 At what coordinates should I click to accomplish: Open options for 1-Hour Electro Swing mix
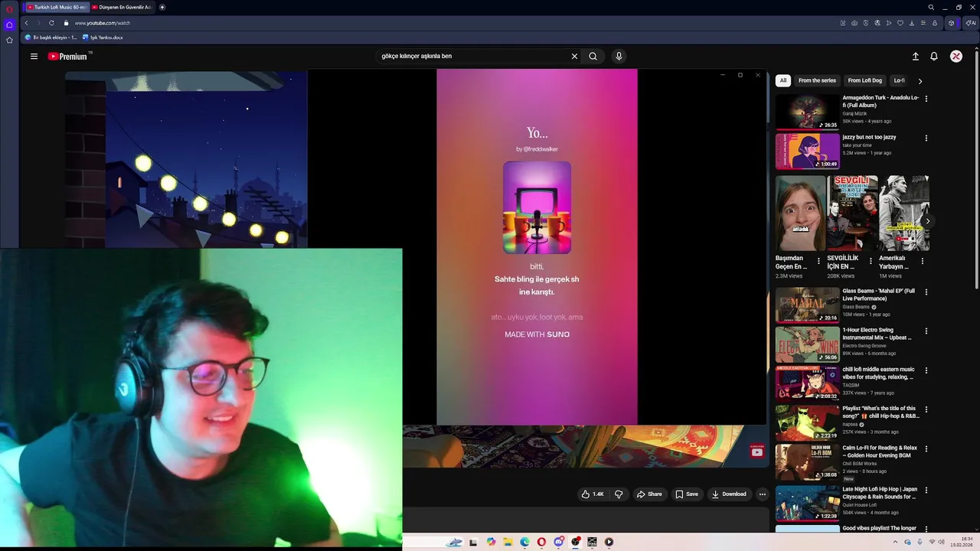coord(926,331)
